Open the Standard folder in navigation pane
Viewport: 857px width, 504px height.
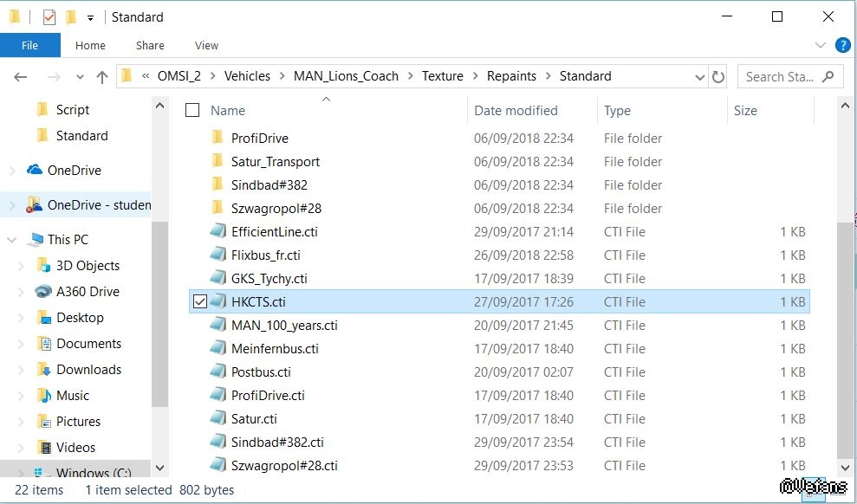pyautogui.click(x=82, y=135)
